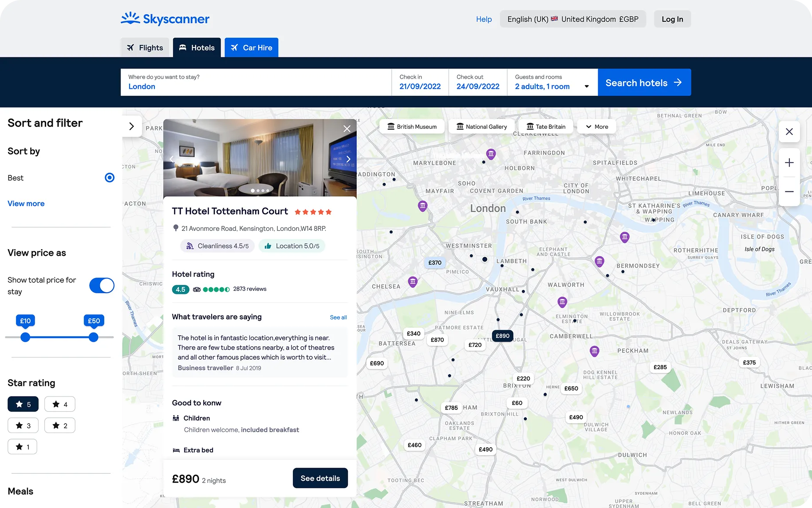Image resolution: width=812 pixels, height=508 pixels.
Task: Zoom in on the map
Action: pyautogui.click(x=789, y=163)
